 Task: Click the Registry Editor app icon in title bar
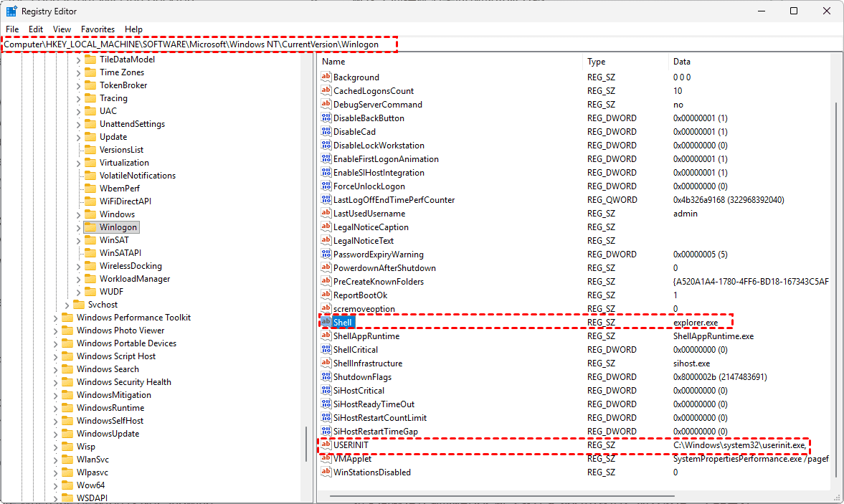pyautogui.click(x=11, y=11)
